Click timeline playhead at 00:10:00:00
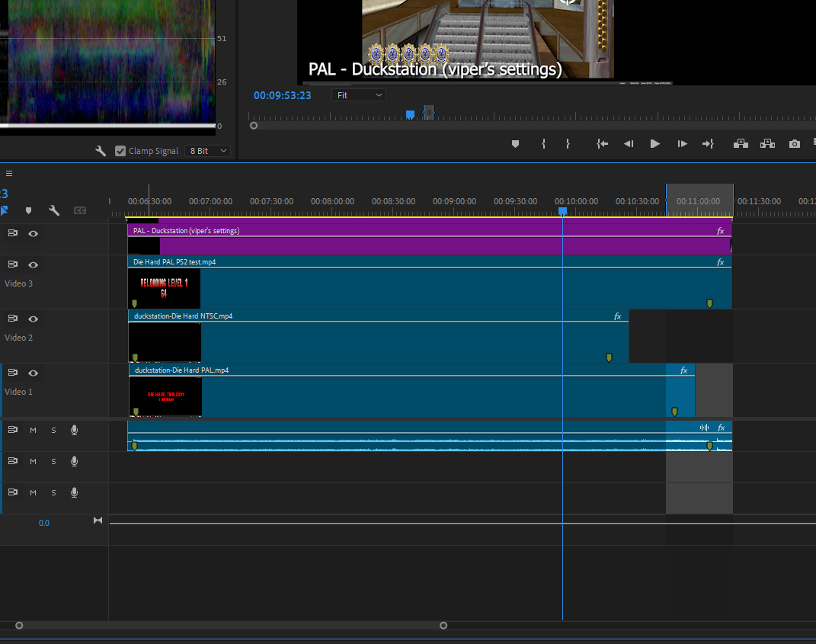Viewport: 816px width, 644px height. tap(562, 211)
